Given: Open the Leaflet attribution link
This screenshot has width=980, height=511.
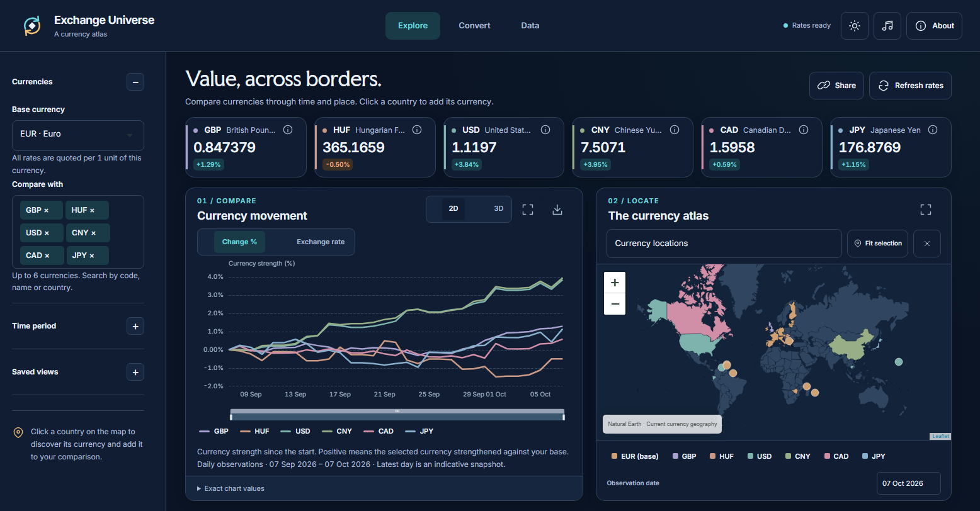Looking at the screenshot, I should pyautogui.click(x=940, y=436).
